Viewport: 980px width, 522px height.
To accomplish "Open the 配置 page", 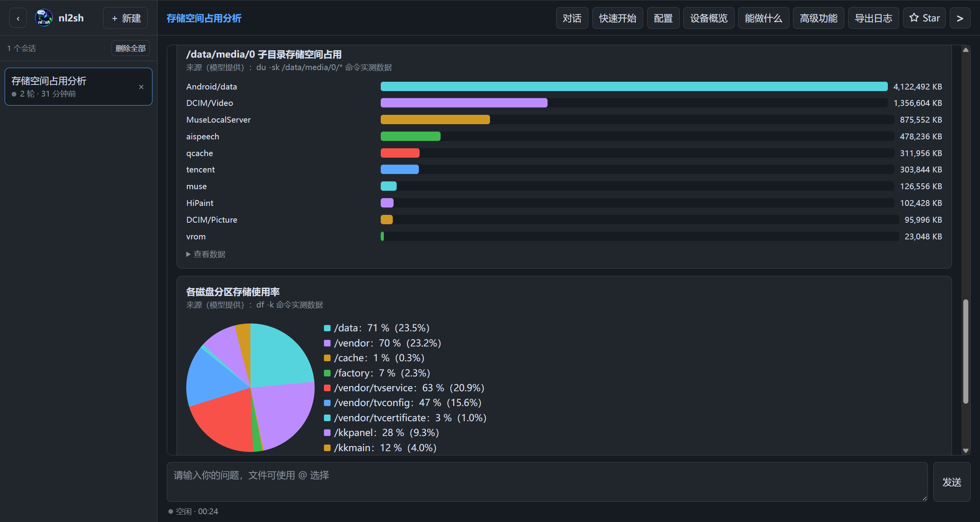I will 663,18.
